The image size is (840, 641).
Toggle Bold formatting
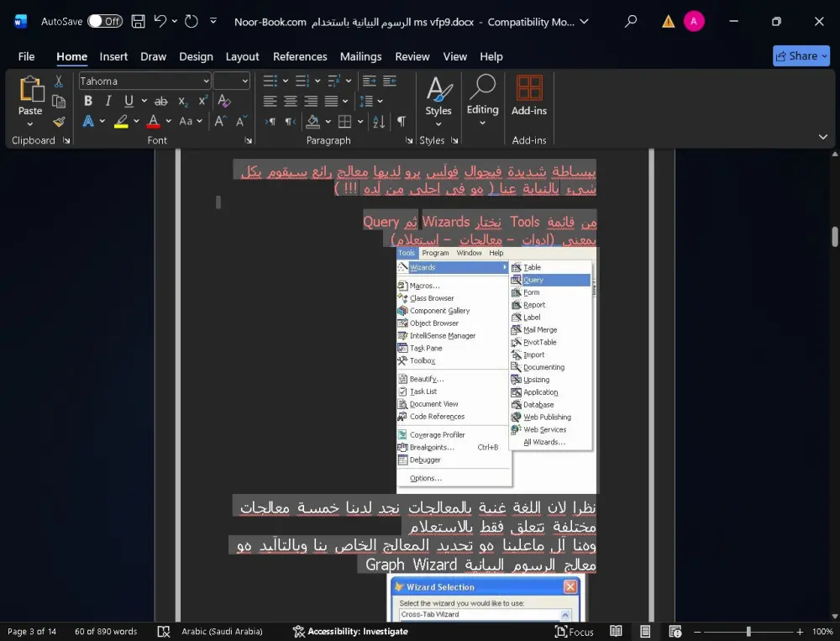point(88,100)
